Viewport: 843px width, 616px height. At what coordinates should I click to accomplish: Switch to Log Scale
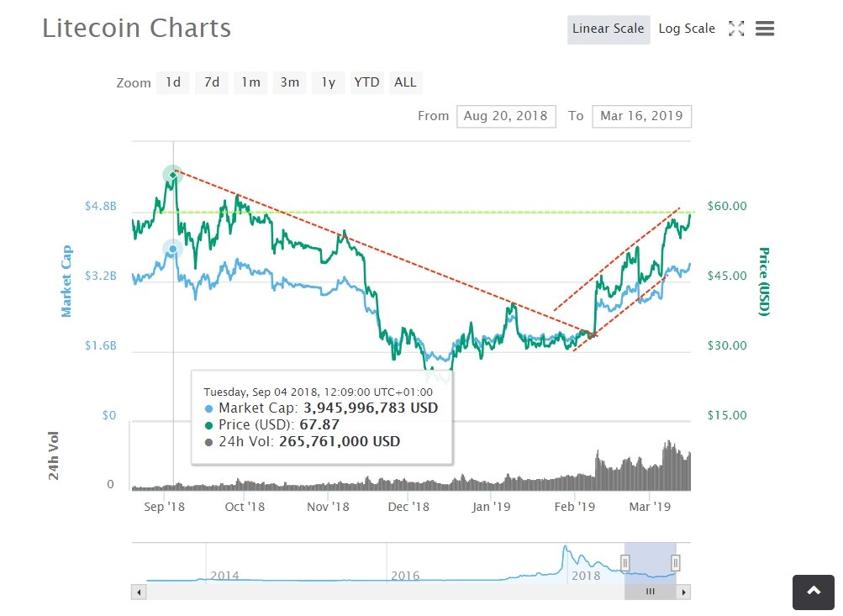687,29
